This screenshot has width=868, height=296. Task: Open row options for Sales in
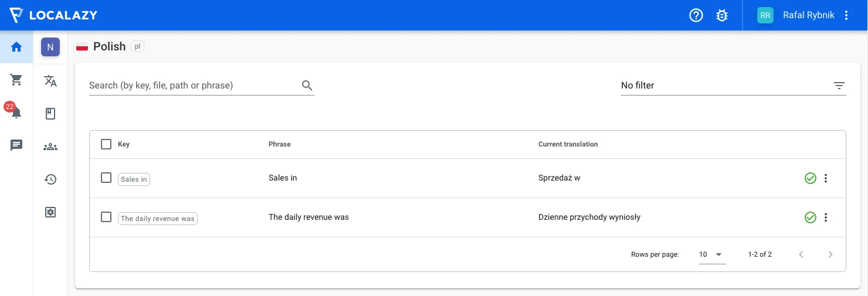coord(826,178)
